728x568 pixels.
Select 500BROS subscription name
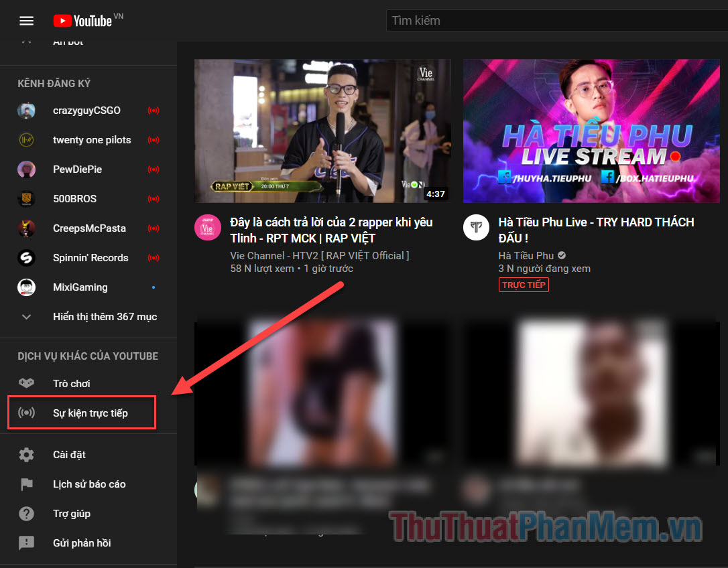point(75,199)
